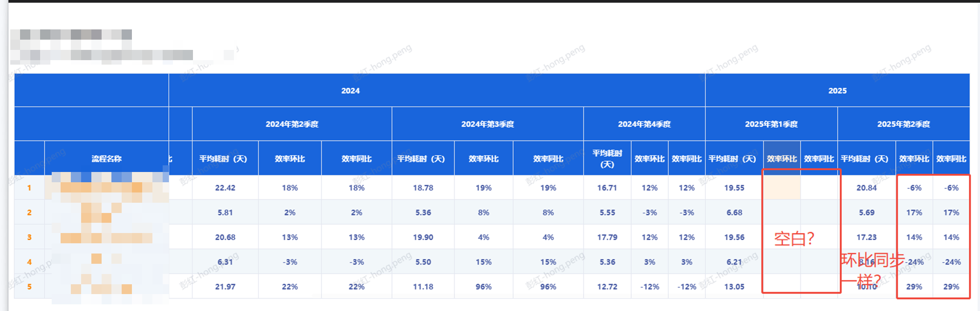Click row 5's -12% 效率环比 cell in 2024年第4季度

[x=649, y=286]
